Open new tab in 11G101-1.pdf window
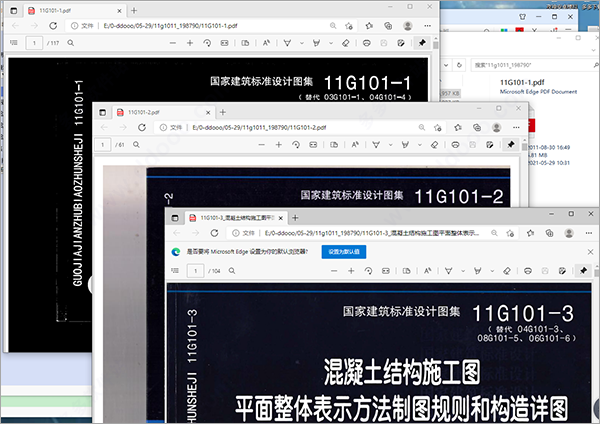Image resolution: width=600 pixels, height=424 pixels. (x=134, y=11)
